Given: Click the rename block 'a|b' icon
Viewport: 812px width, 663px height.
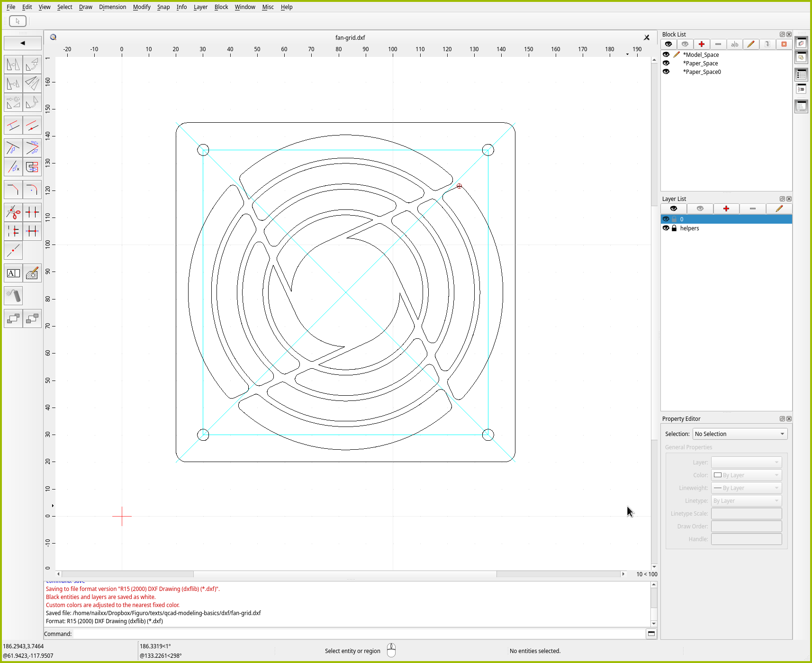Looking at the screenshot, I should pyautogui.click(x=734, y=44).
